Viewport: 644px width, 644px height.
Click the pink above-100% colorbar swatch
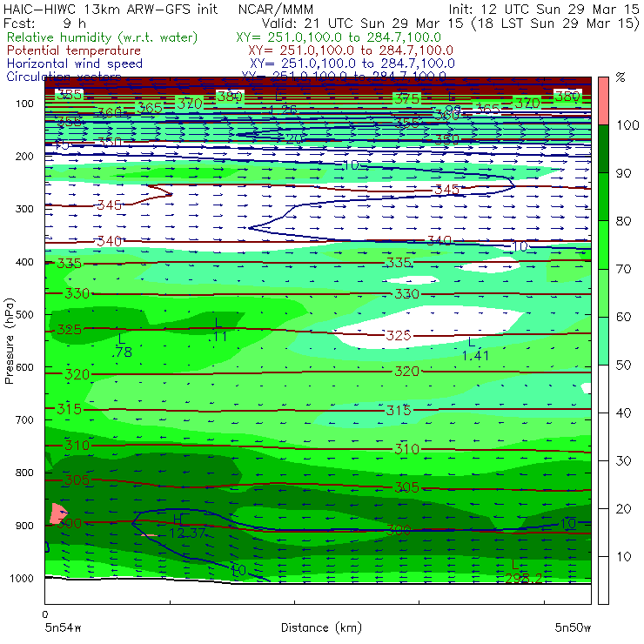[x=603, y=101]
